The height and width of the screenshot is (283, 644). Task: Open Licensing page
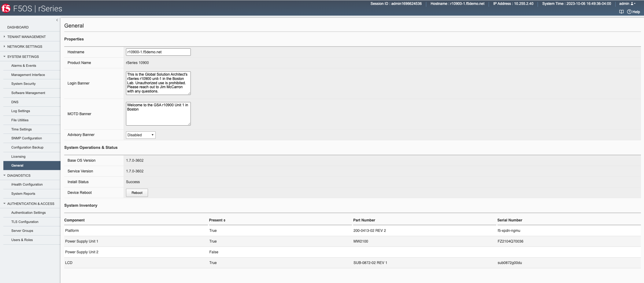pos(18,157)
